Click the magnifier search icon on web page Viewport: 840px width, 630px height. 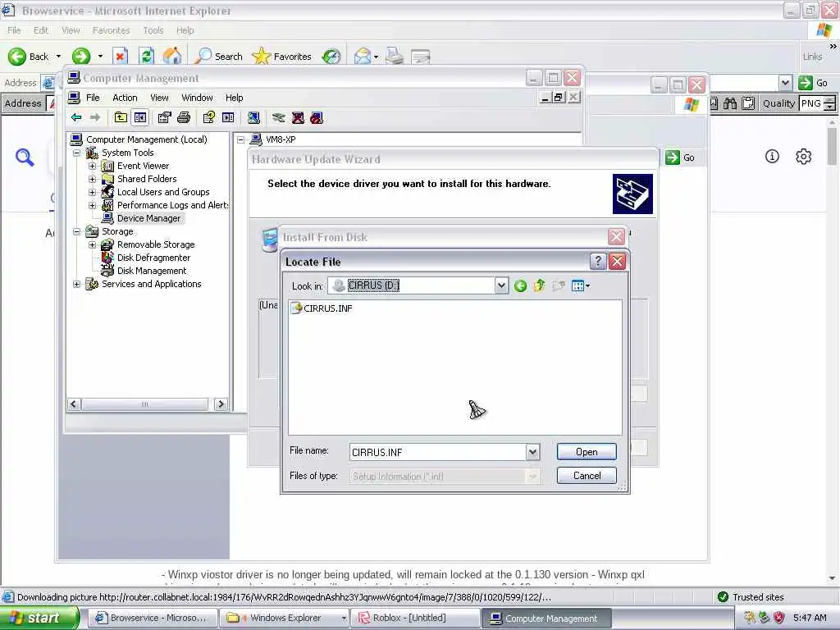(25, 157)
